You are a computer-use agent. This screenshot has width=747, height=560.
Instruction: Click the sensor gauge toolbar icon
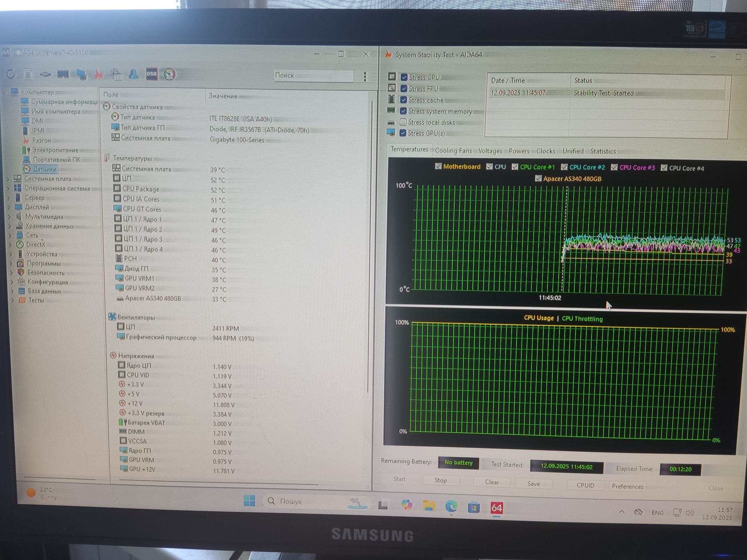(169, 74)
